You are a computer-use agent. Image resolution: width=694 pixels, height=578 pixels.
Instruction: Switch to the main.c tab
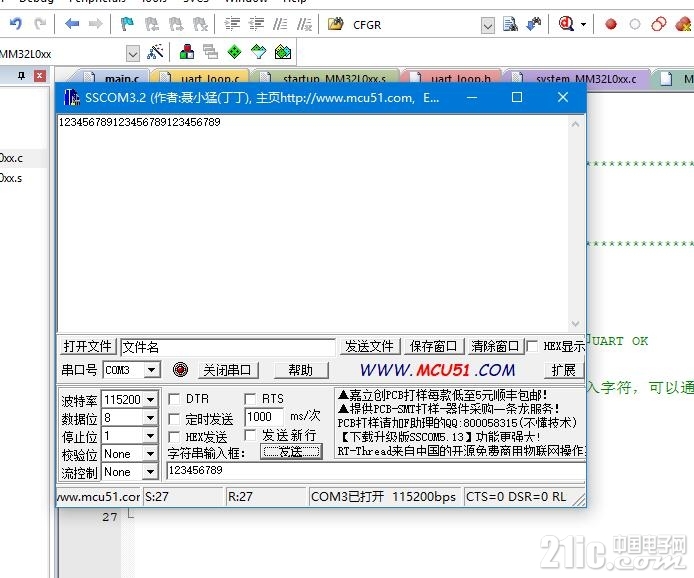[x=114, y=78]
